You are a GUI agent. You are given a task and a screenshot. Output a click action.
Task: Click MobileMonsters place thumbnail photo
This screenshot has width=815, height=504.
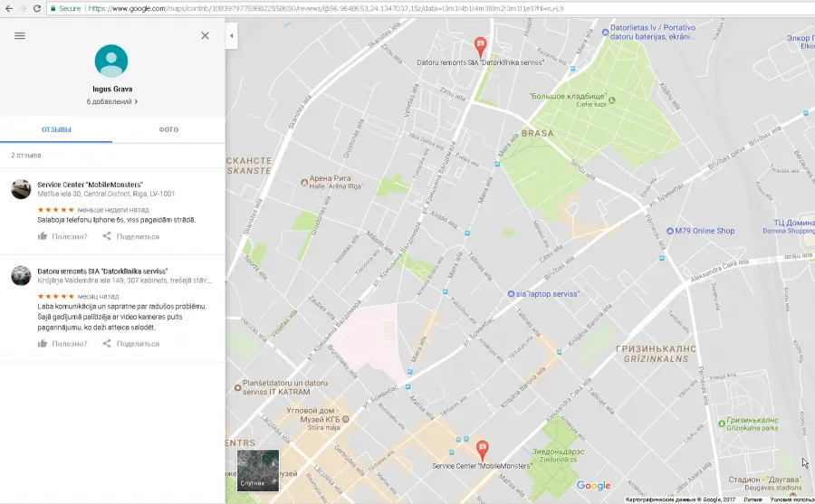point(22,189)
